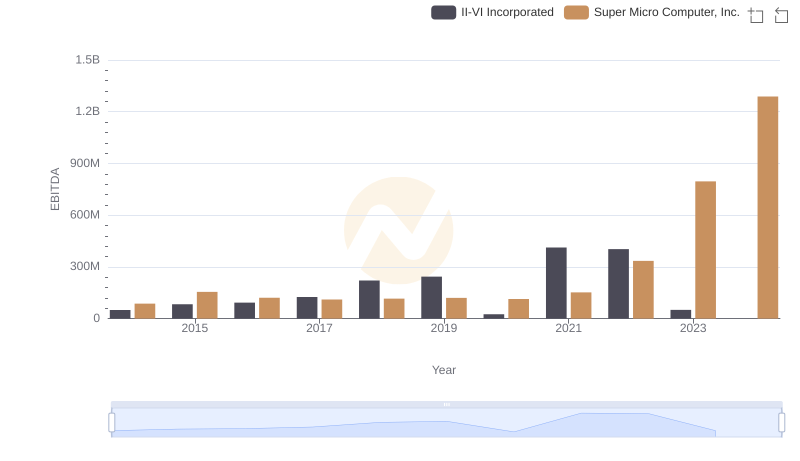This screenshot has height=461, width=800.
Task: Click the zoom area select icon
Action: point(756,15)
